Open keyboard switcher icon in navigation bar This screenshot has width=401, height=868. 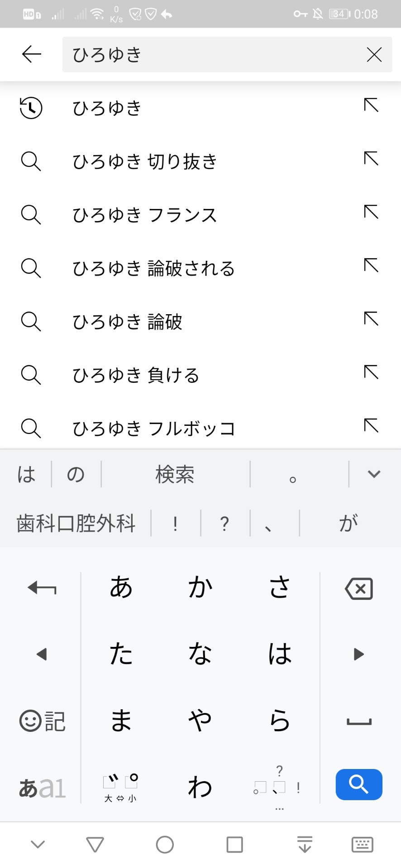pos(363,844)
